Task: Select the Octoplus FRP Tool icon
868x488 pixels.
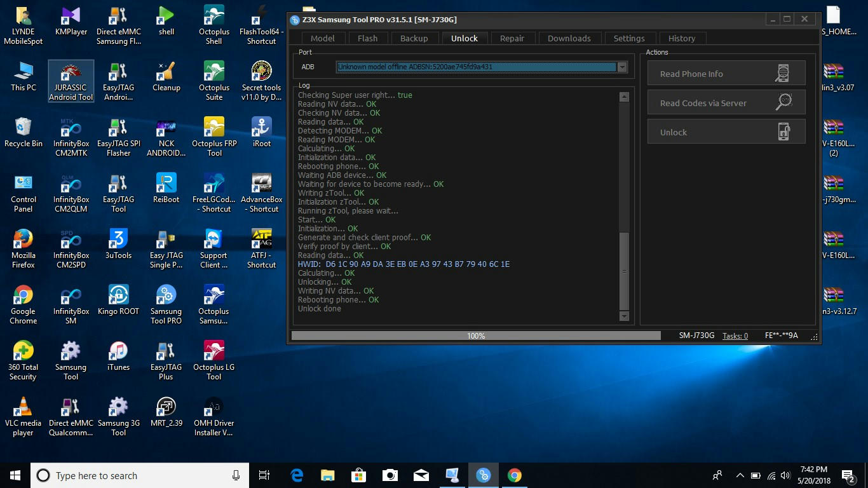Action: (214, 137)
